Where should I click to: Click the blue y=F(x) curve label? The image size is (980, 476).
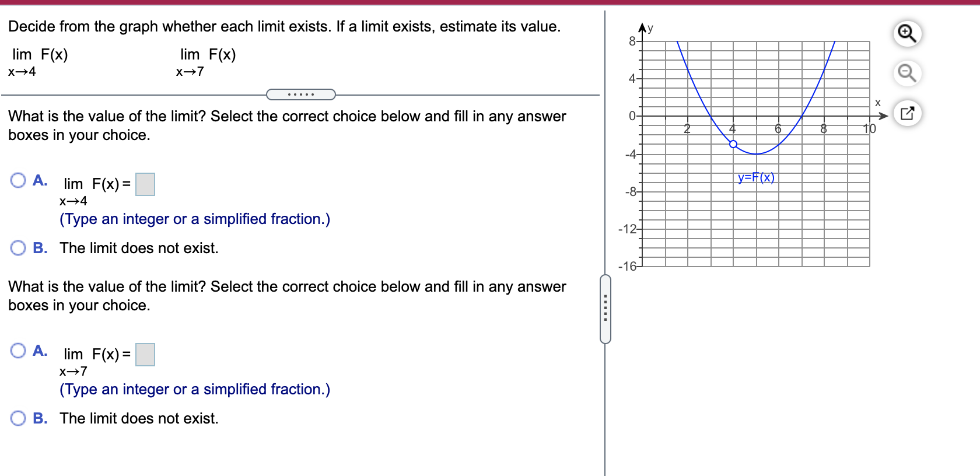click(756, 177)
